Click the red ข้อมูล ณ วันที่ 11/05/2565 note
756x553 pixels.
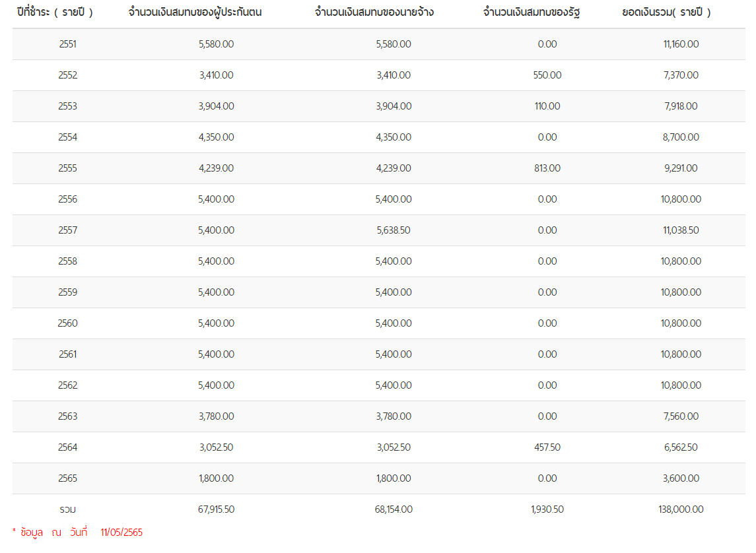click(78, 533)
